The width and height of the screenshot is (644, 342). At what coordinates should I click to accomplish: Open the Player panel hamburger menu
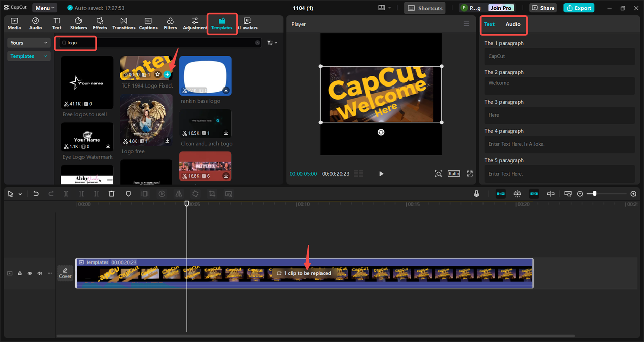[466, 24]
